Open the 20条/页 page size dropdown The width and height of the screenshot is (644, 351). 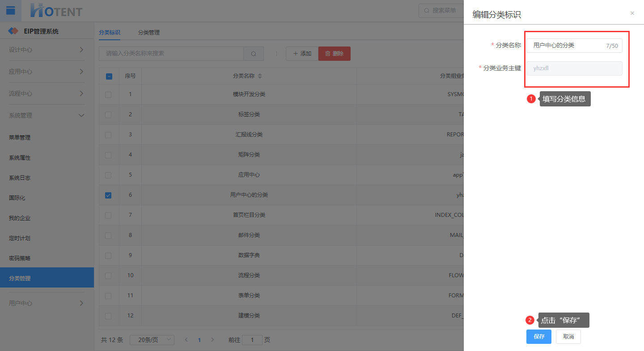coord(152,340)
